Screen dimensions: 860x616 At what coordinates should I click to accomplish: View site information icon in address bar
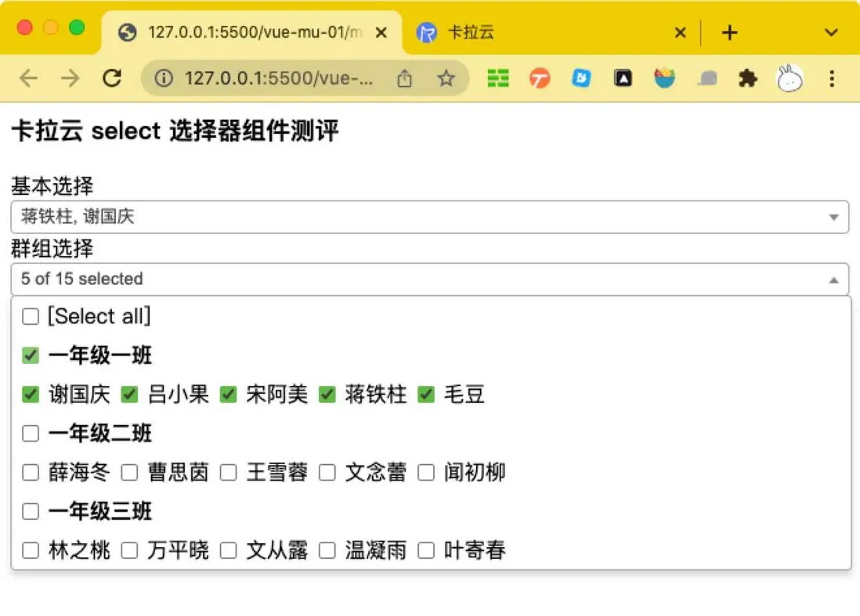(x=164, y=78)
